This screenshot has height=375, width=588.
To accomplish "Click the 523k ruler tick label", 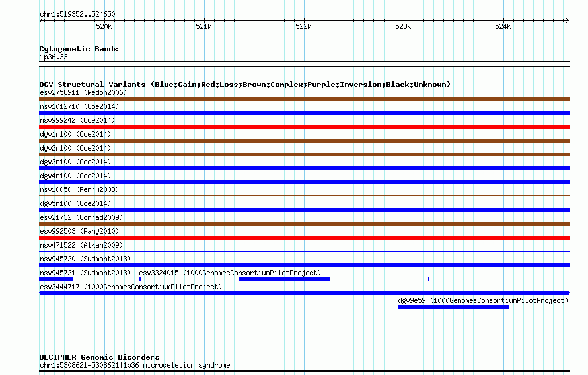I will click(403, 26).
